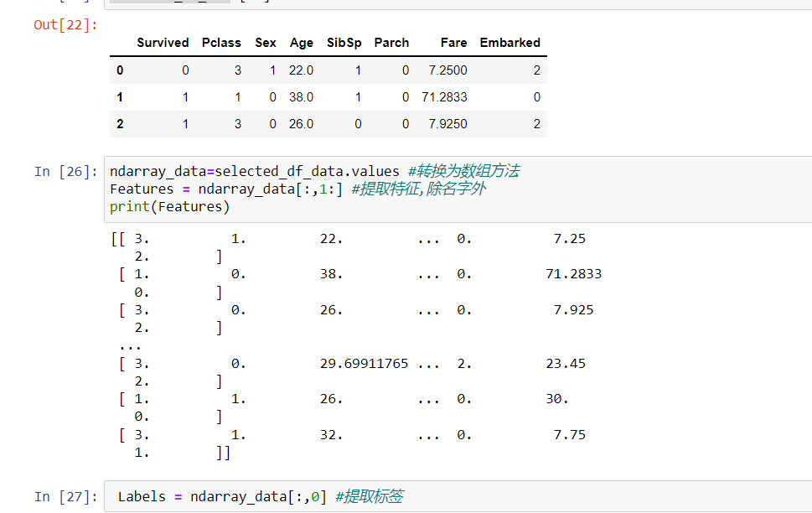Click the In [26] code cell editor

tap(458, 189)
